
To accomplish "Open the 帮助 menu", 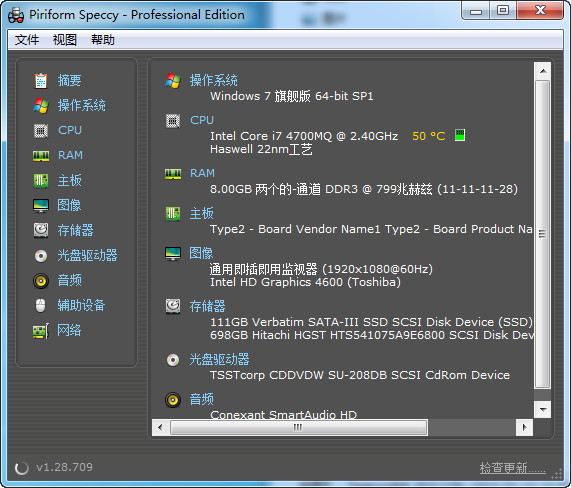I will (x=103, y=39).
